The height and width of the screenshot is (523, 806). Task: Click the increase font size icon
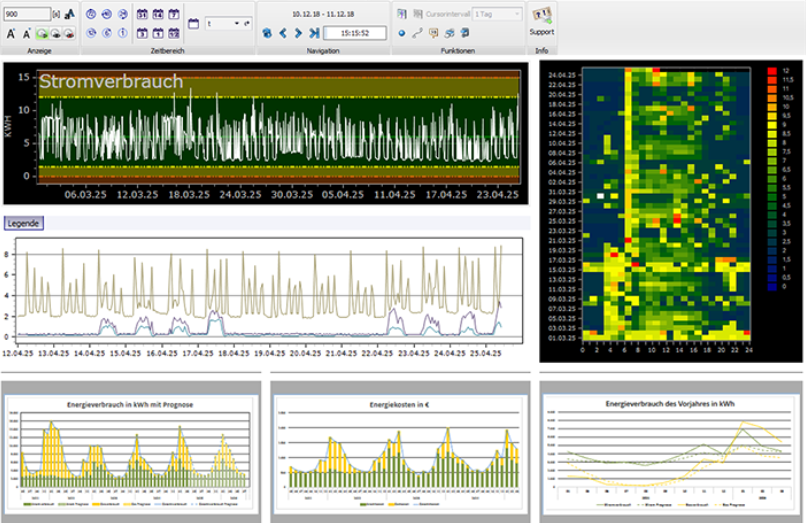coord(11,33)
